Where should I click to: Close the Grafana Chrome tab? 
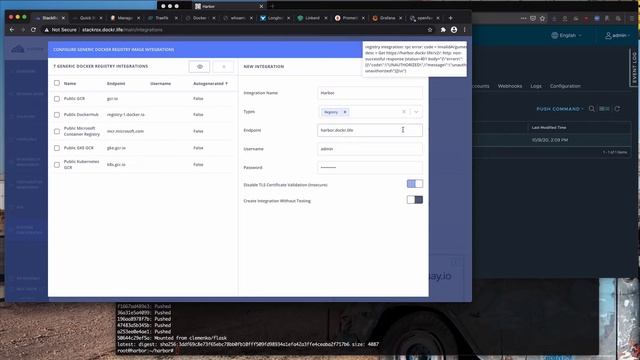click(x=400, y=18)
